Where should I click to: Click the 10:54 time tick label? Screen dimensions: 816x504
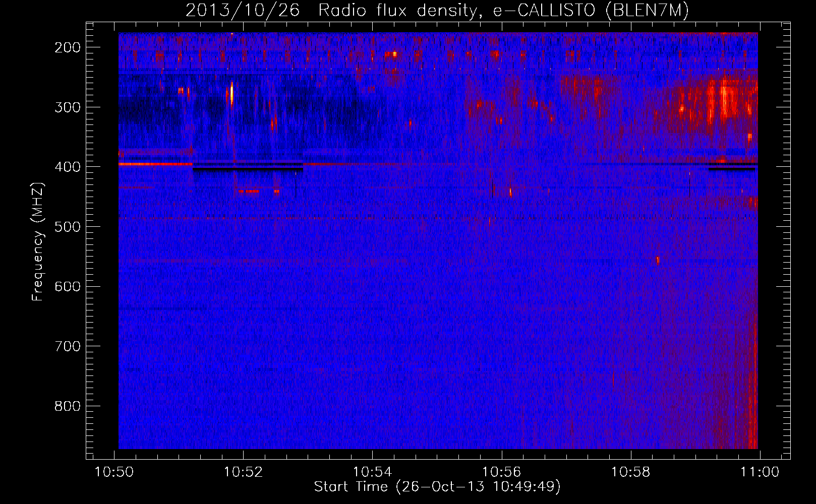coord(373,472)
